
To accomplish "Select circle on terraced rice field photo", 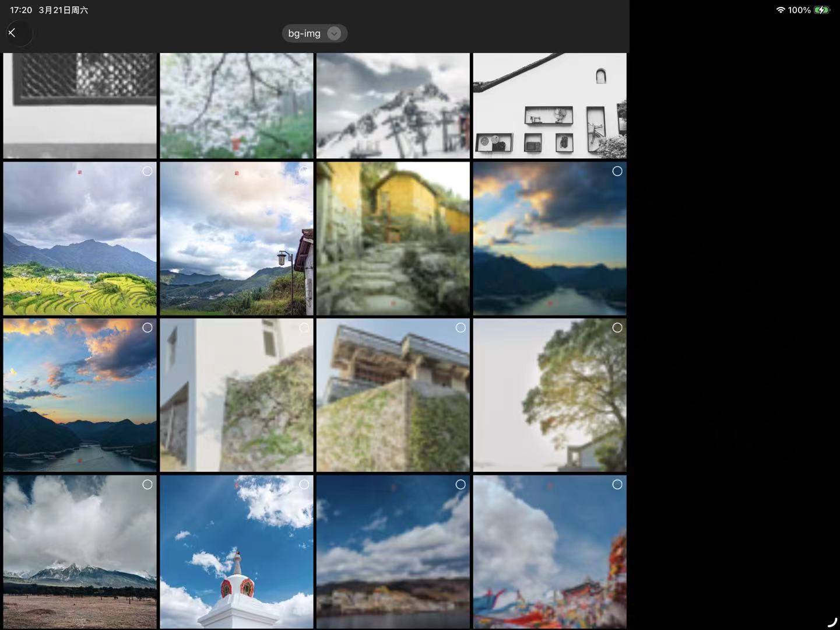I will [x=147, y=171].
